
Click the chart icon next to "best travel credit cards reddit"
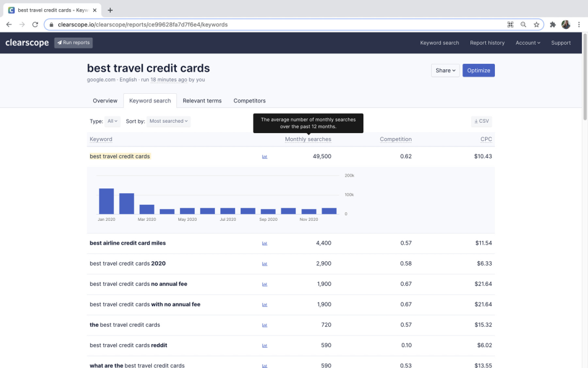tap(264, 345)
